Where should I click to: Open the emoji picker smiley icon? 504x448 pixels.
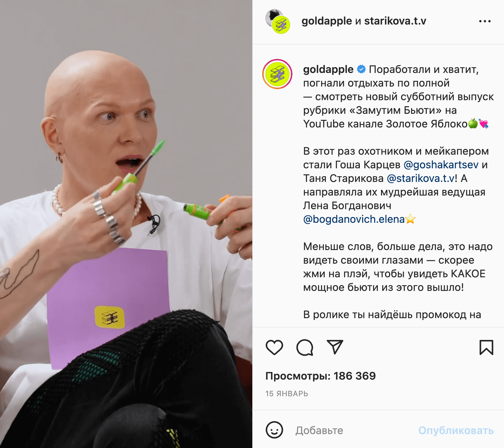tap(274, 430)
